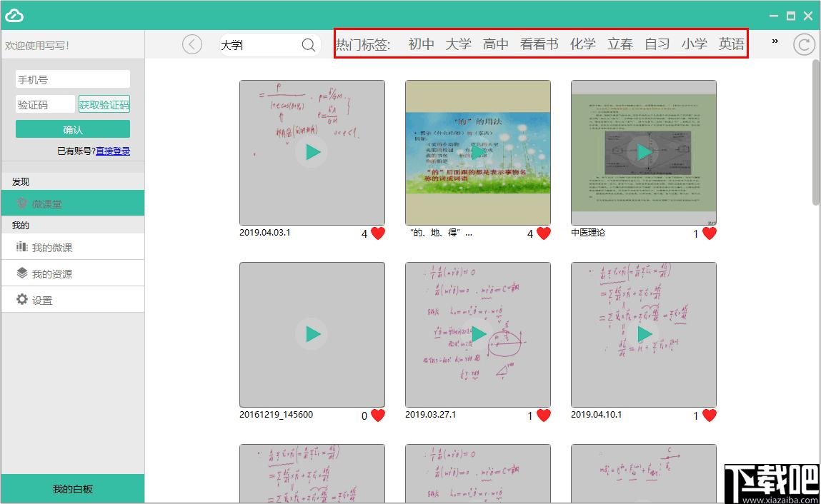Like the 中医理论 video with its heart
821x504 pixels.
point(710,233)
